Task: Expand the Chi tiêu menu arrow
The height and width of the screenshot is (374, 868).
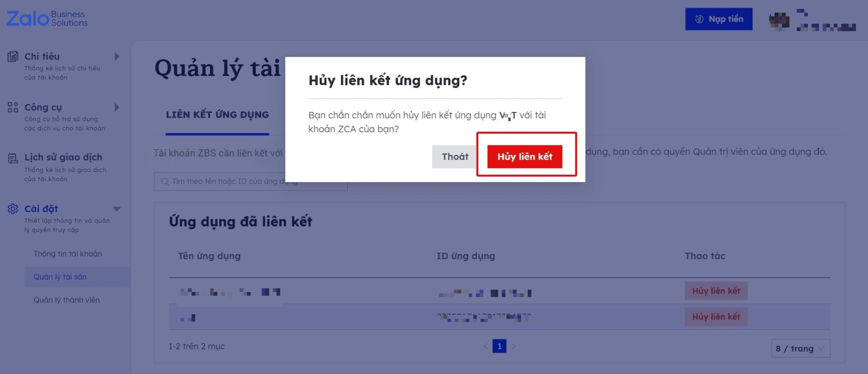Action: point(117,56)
